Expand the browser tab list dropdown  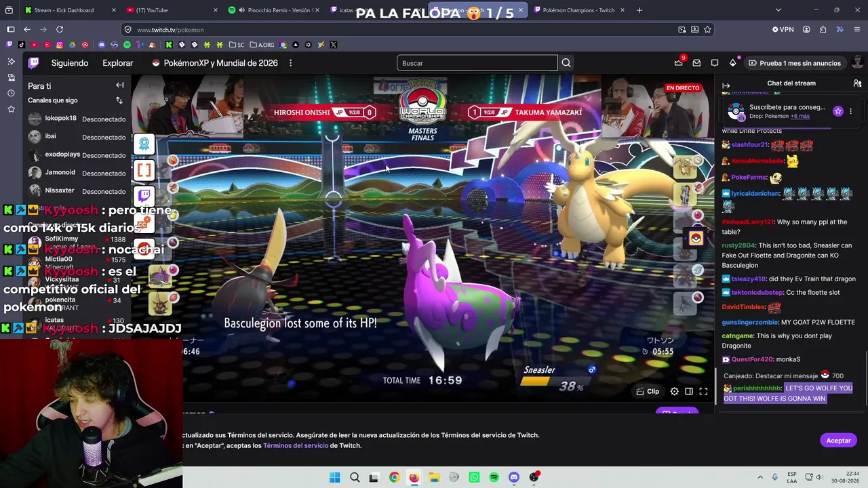[x=778, y=10]
